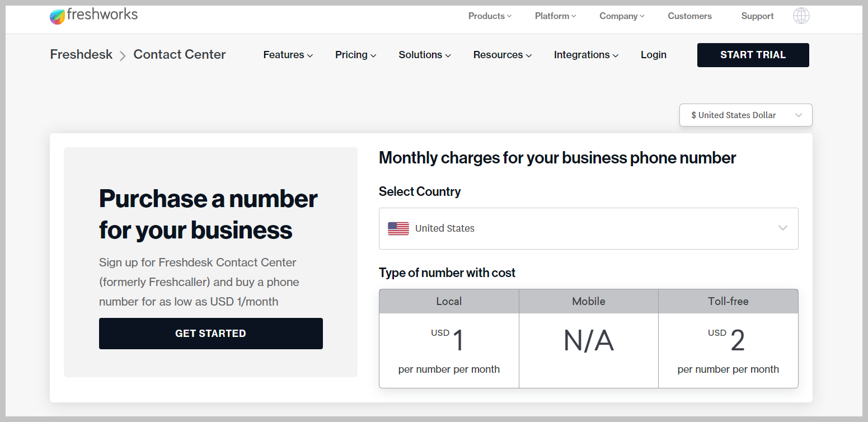Viewport: 868px width, 422px height.
Task: Expand the Products menu
Action: (490, 16)
